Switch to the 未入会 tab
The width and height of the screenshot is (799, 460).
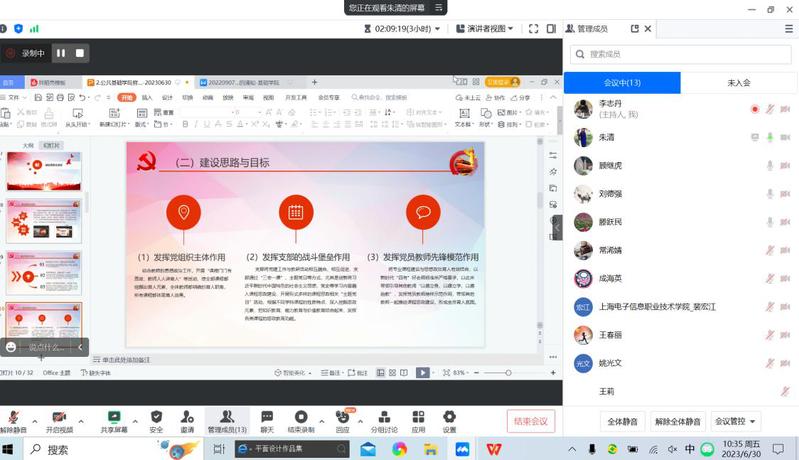[738, 83]
